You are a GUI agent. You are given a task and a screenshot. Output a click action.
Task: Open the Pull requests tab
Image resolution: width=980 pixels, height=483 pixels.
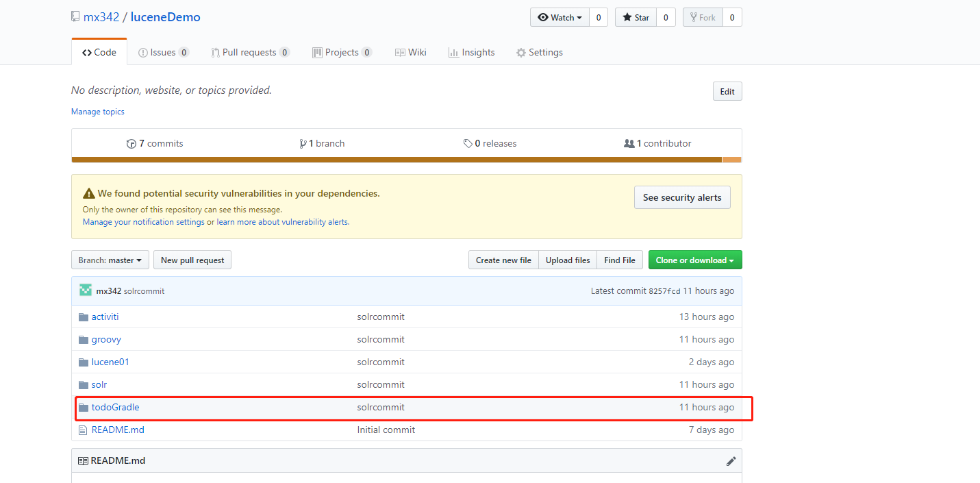point(251,52)
